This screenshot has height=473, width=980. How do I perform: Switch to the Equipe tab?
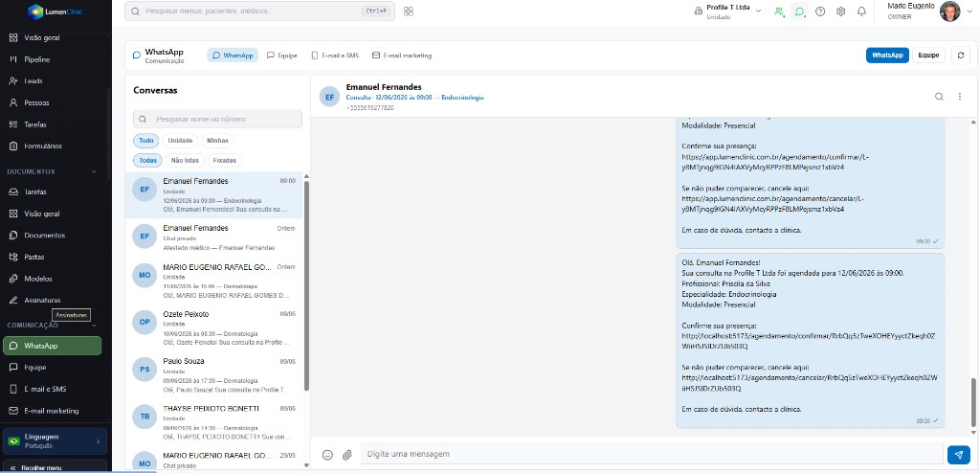pyautogui.click(x=282, y=56)
